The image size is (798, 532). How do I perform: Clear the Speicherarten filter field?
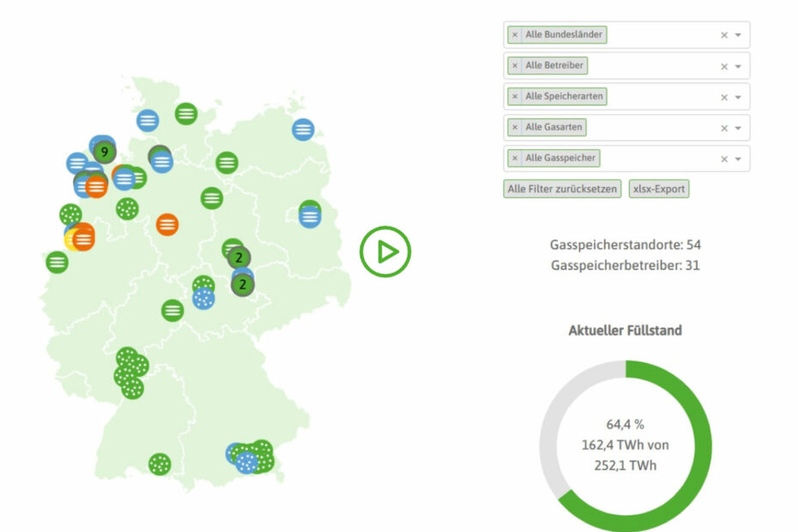coord(723,97)
